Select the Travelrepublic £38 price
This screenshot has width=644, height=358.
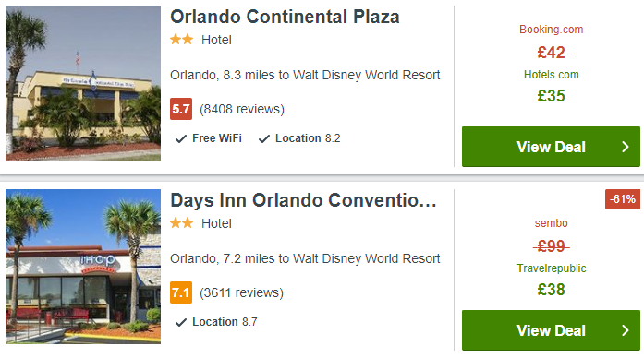click(552, 290)
